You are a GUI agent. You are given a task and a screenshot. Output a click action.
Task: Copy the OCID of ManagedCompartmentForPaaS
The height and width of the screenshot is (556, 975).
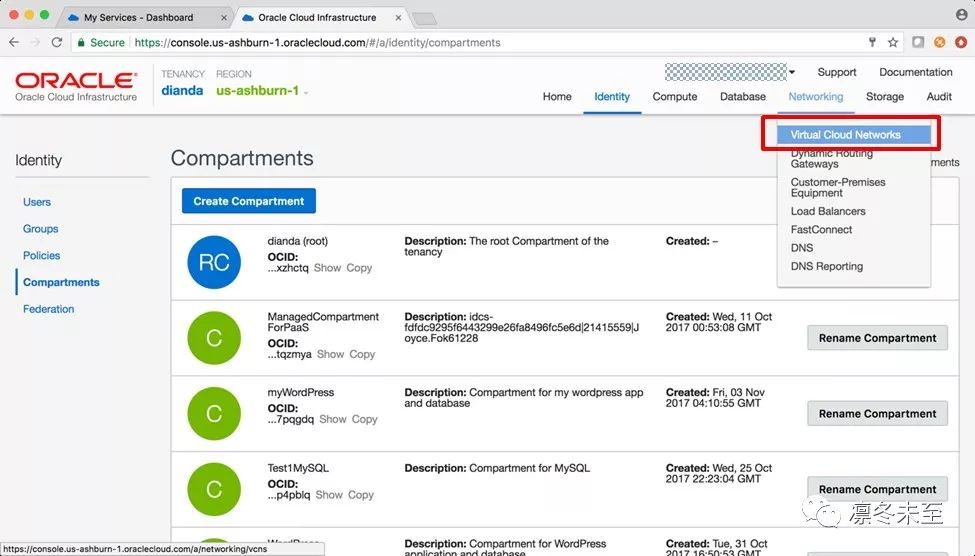(x=362, y=354)
